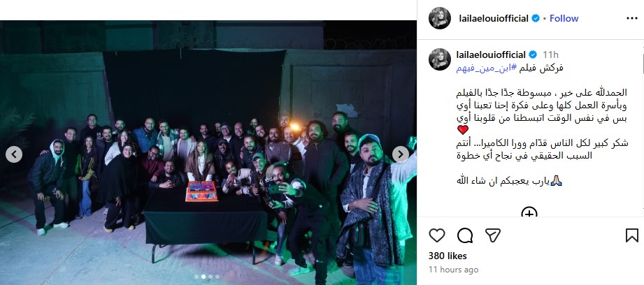This screenshot has width=644, height=285.
Task: Click the verified badge beside header username
Action: 536,18
